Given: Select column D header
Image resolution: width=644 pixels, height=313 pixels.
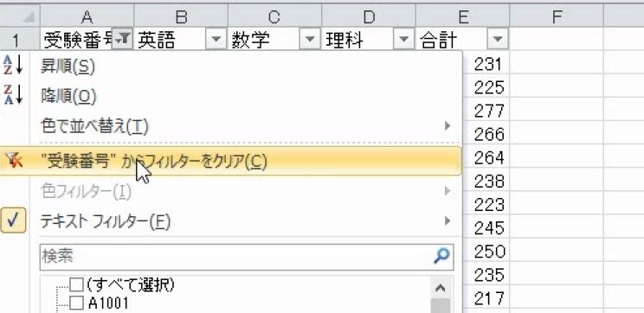Looking at the screenshot, I should pyautogui.click(x=369, y=16).
